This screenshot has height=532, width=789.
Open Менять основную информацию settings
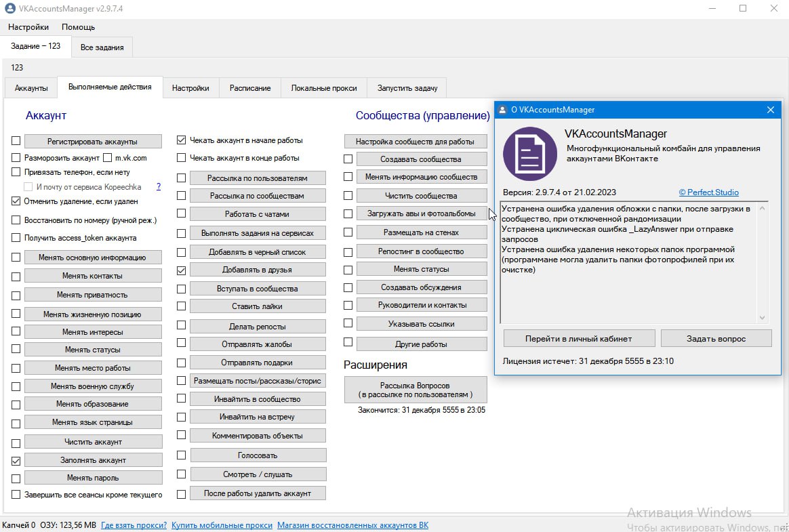[93, 258]
